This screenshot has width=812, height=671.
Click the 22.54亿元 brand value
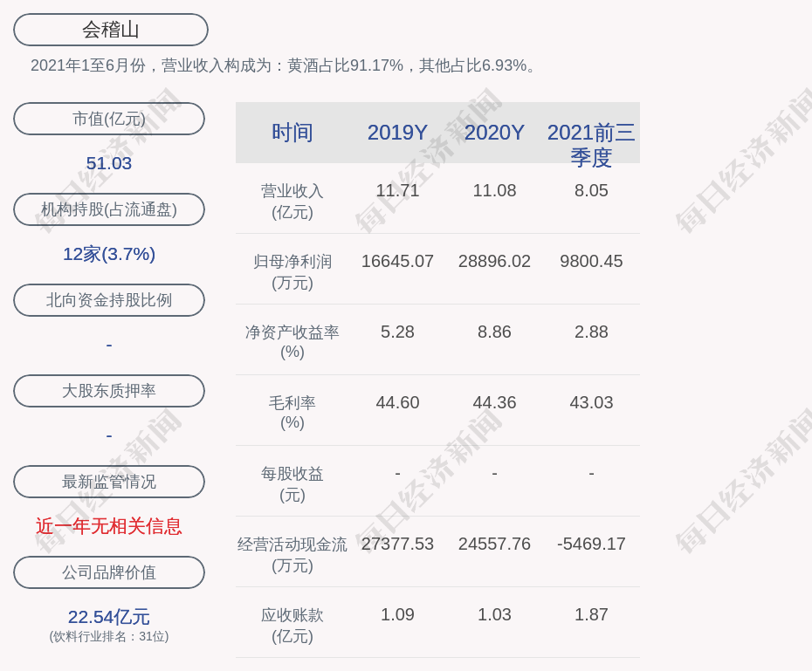click(x=109, y=617)
